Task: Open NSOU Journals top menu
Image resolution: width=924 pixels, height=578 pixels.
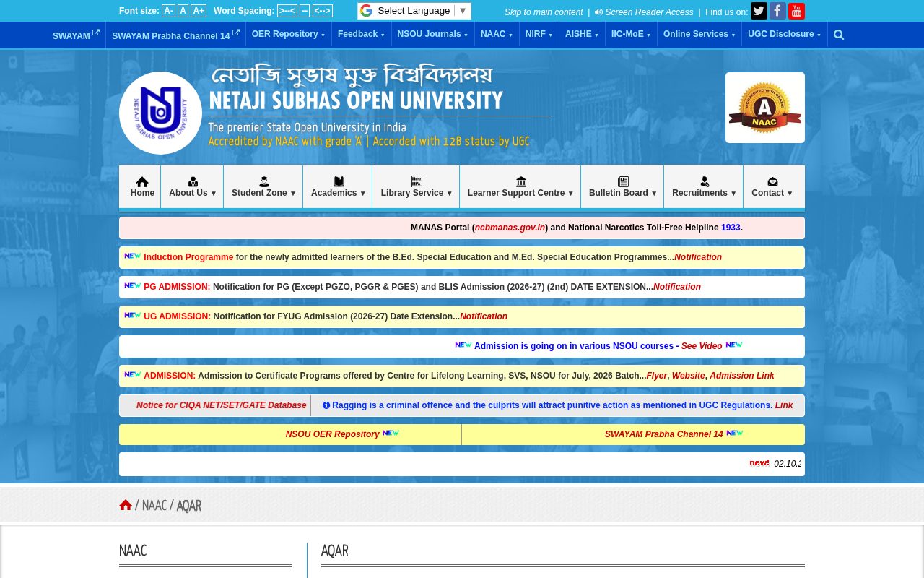Action: 432,35
